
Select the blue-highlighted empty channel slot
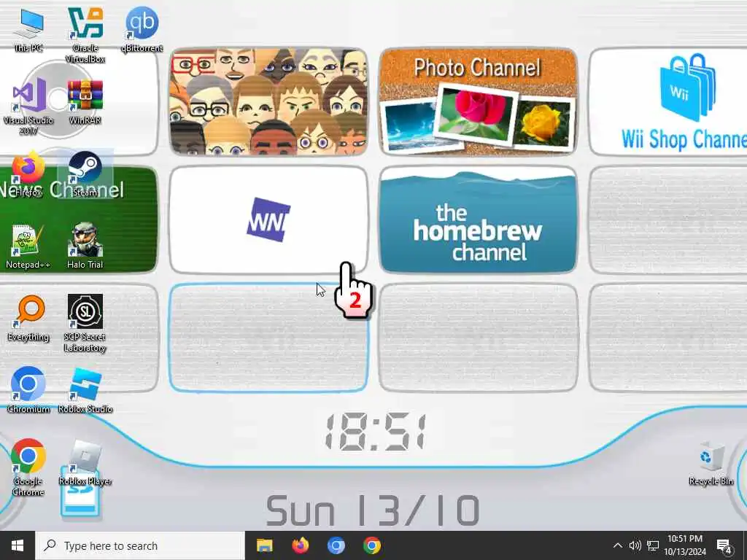click(268, 338)
